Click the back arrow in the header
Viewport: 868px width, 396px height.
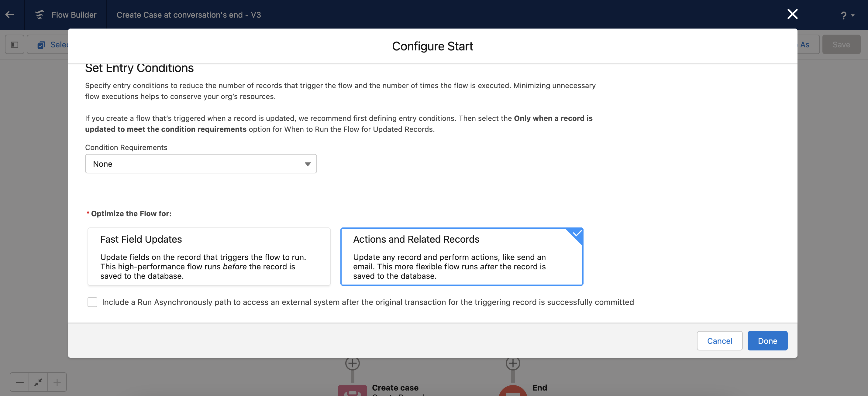pyautogui.click(x=10, y=15)
